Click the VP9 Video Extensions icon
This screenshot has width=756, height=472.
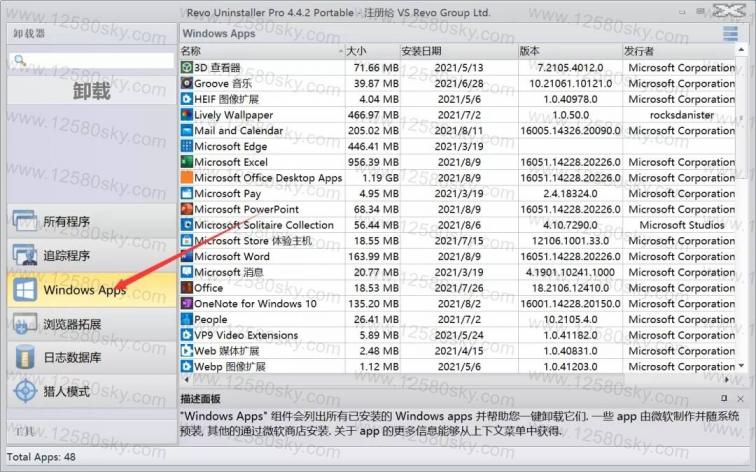[187, 335]
